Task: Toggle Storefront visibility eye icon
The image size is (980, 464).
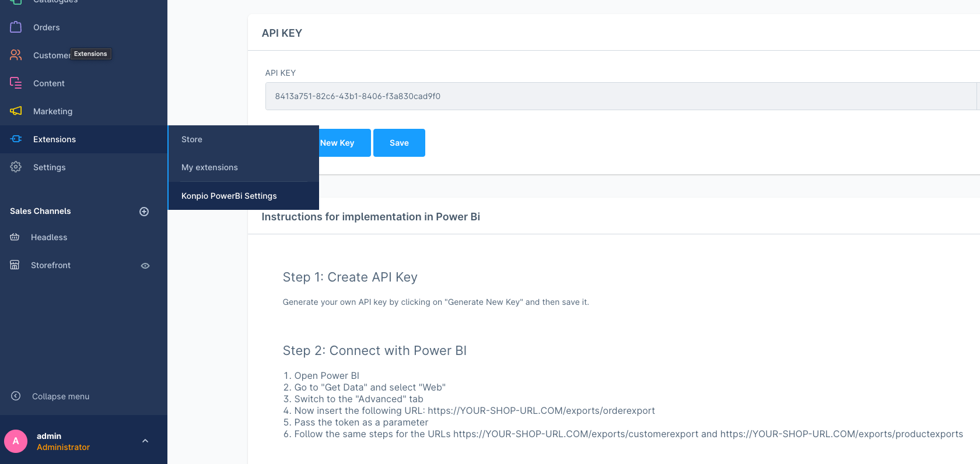Action: click(145, 266)
